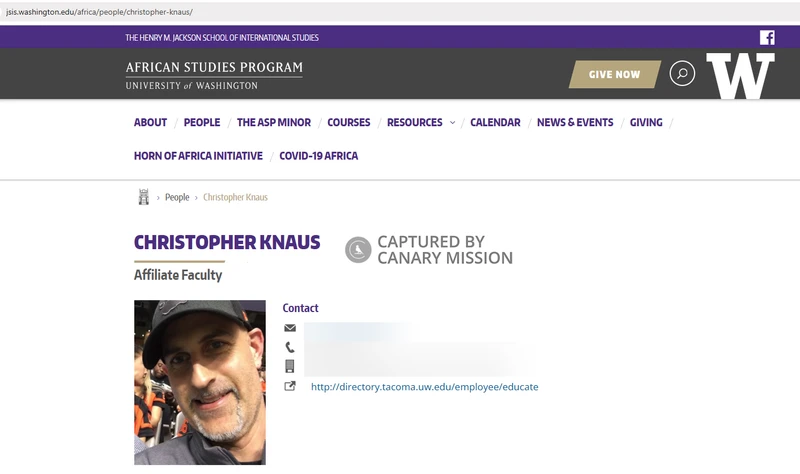This screenshot has height=474, width=800.
Task: Click University of Washington text under program title
Action: tap(192, 86)
